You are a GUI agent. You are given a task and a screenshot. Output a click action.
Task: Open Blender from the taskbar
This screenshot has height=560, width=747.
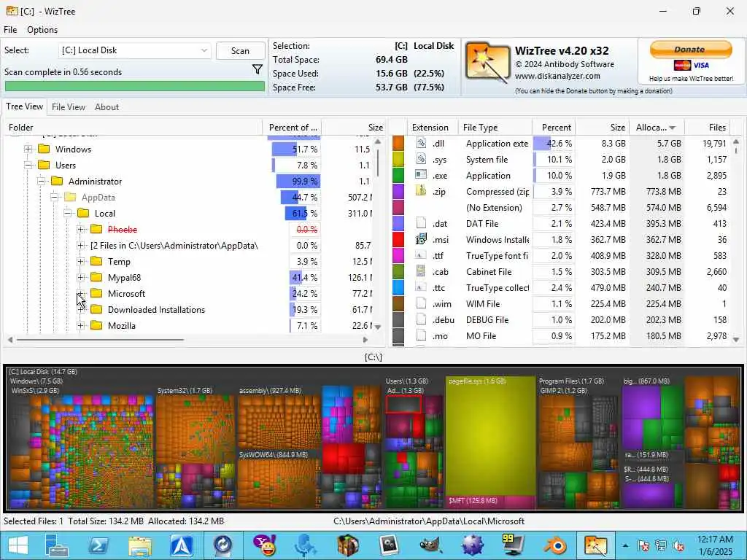pos(555,545)
